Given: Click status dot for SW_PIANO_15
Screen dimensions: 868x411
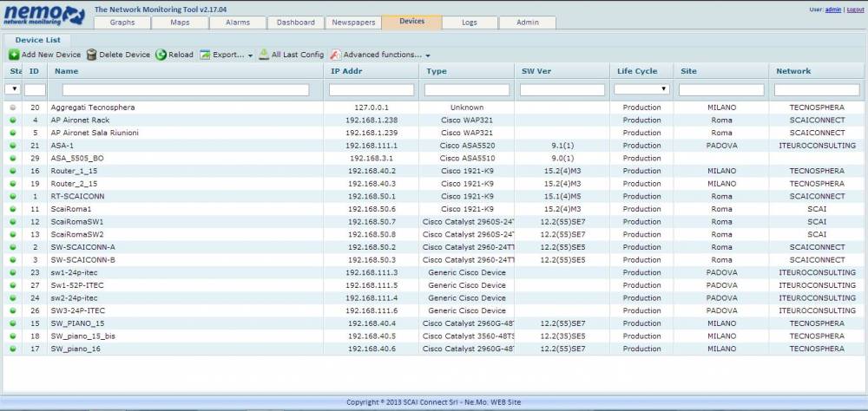Looking at the screenshot, I should click(x=13, y=323).
